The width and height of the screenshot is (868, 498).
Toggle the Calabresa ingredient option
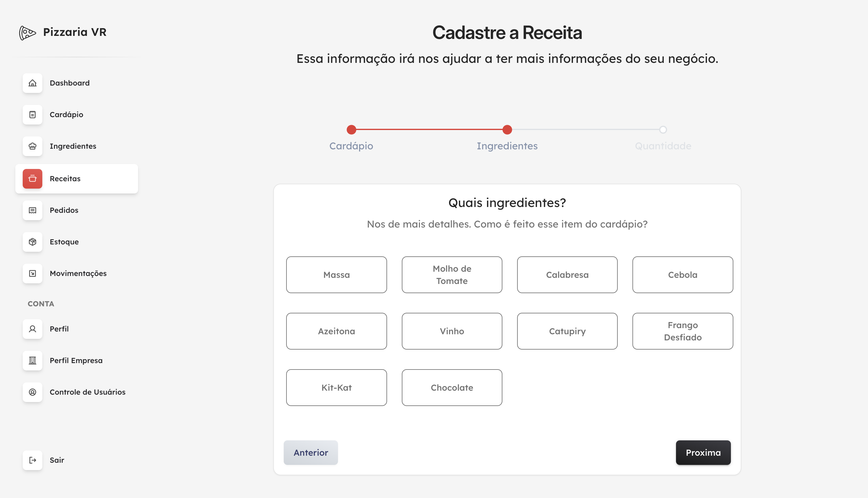[567, 275]
